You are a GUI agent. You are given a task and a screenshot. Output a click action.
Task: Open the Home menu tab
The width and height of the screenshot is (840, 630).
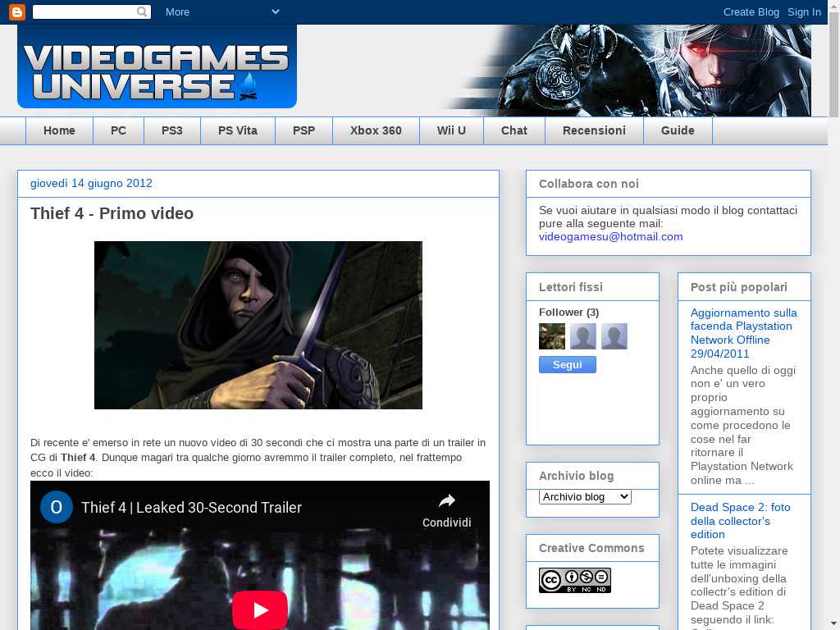tap(59, 130)
